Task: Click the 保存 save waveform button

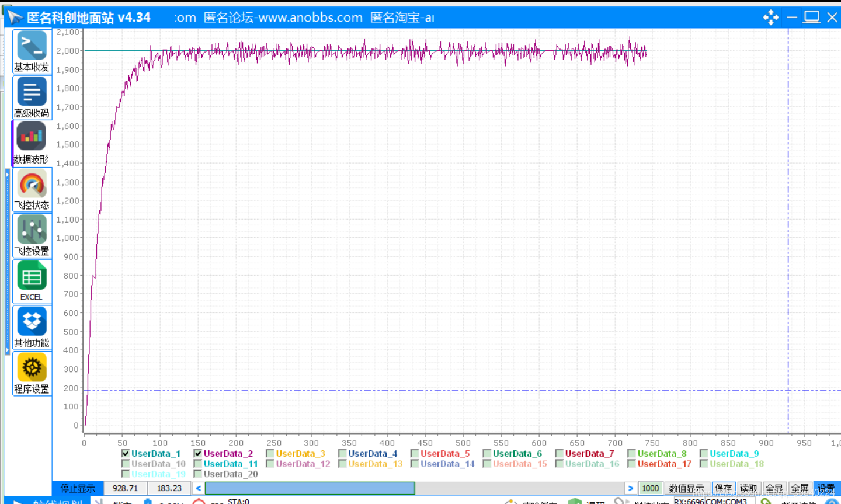Action: (x=723, y=488)
